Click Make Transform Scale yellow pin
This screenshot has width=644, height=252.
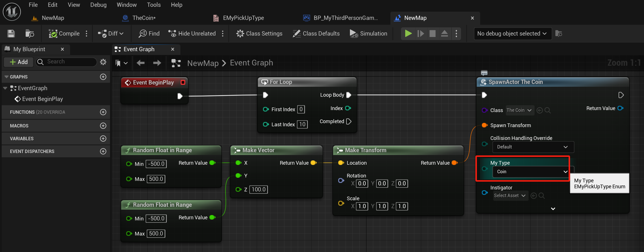341,203
